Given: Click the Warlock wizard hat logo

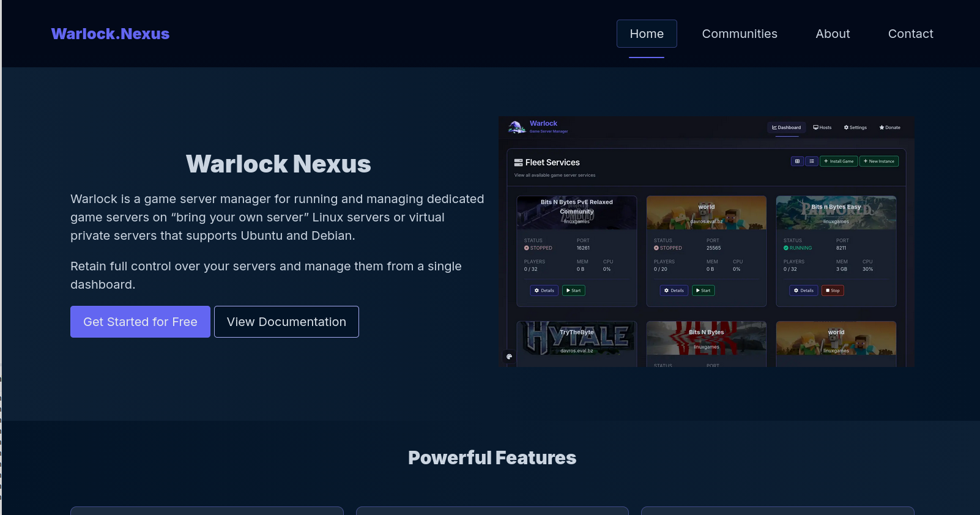Looking at the screenshot, I should click(517, 127).
